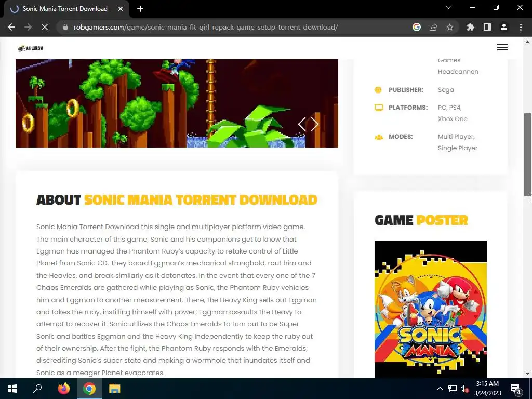Click the Modes players icon
Screen dimensions: 532x399
tap(379, 137)
